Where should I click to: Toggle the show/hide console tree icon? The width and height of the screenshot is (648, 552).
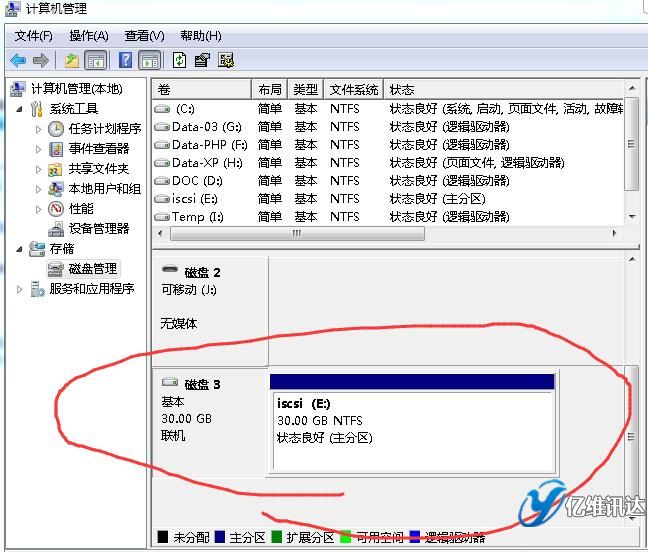pos(96,60)
